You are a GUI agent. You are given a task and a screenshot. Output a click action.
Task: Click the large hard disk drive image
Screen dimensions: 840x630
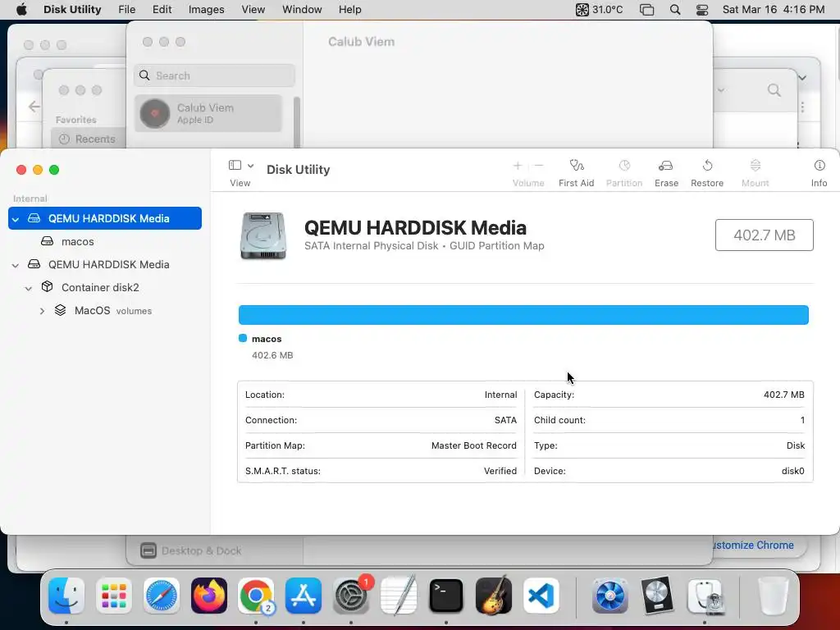tap(263, 235)
